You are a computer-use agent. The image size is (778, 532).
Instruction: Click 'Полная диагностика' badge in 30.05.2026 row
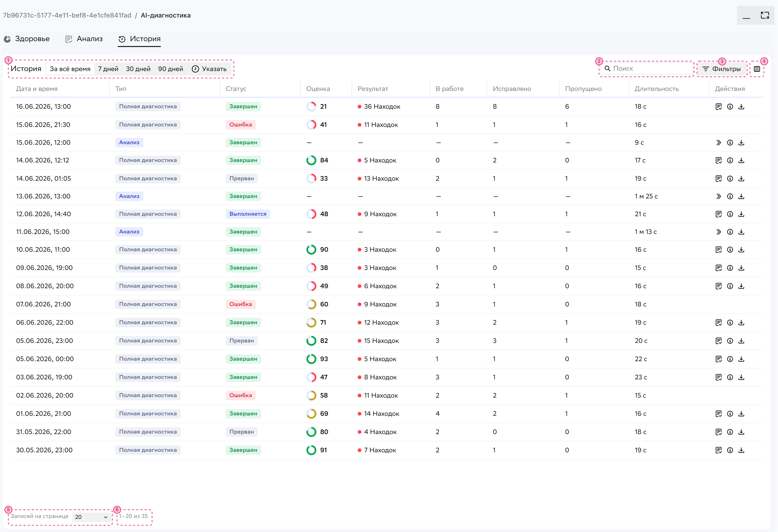[148, 450]
